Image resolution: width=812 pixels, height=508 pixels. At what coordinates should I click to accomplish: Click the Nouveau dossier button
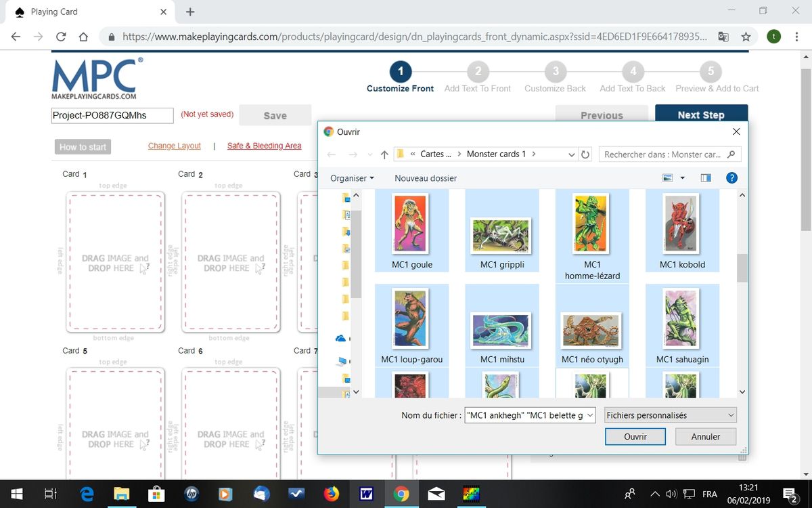(426, 178)
